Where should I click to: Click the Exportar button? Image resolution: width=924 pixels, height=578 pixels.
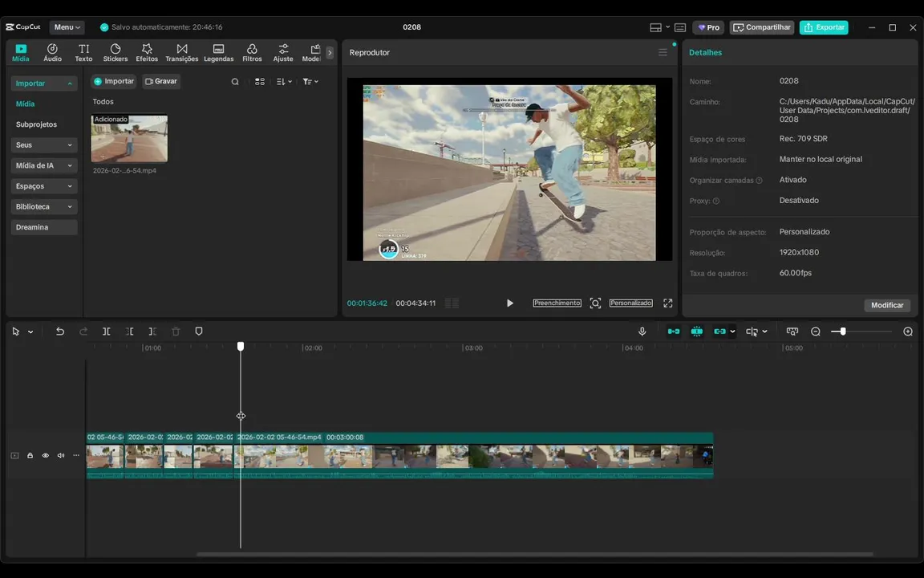click(x=824, y=27)
